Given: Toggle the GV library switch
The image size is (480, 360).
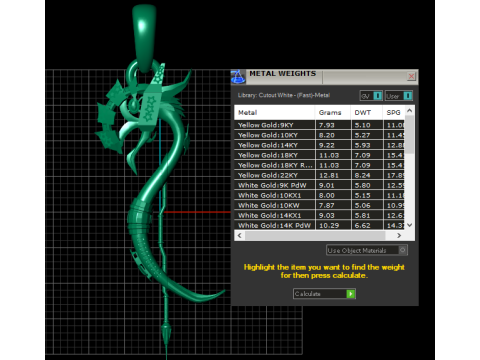Looking at the screenshot, I should coord(371,96).
